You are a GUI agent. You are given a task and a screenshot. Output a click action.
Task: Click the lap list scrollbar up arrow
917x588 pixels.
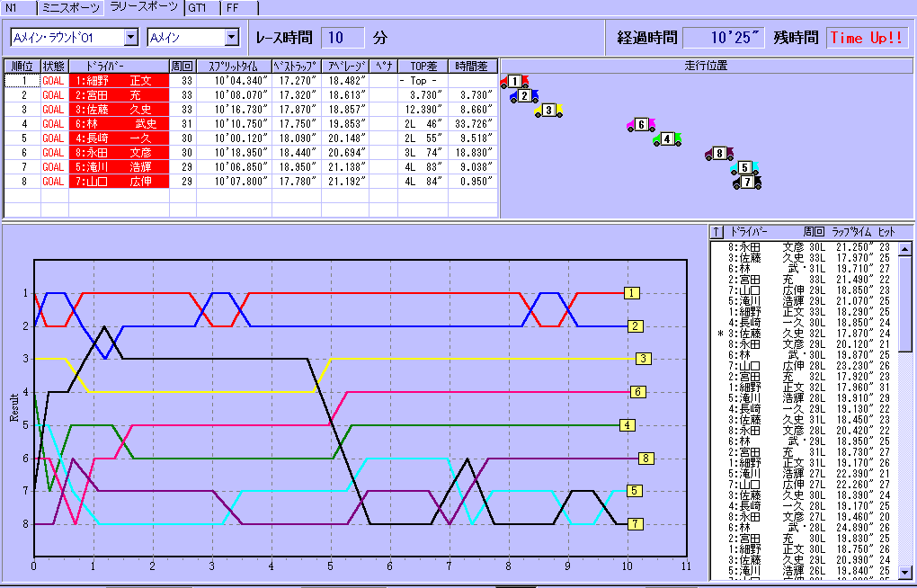(904, 232)
